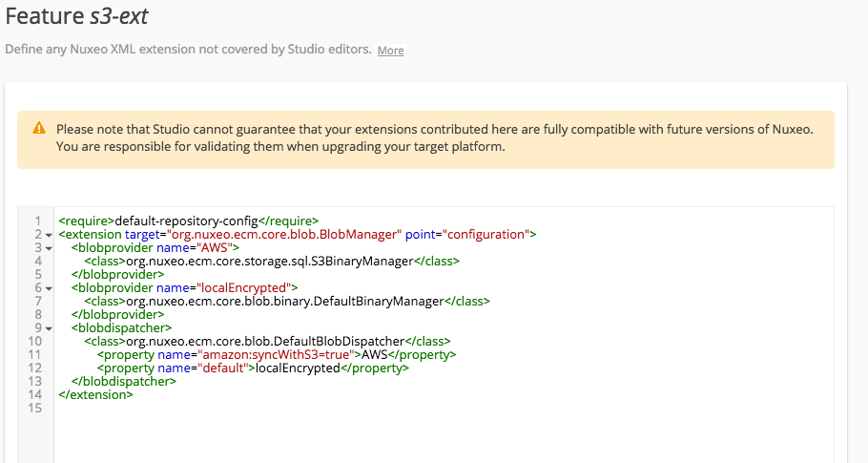Collapse the localEncrypted blobprovider fold on line 6
The image size is (868, 463).
[x=49, y=288]
